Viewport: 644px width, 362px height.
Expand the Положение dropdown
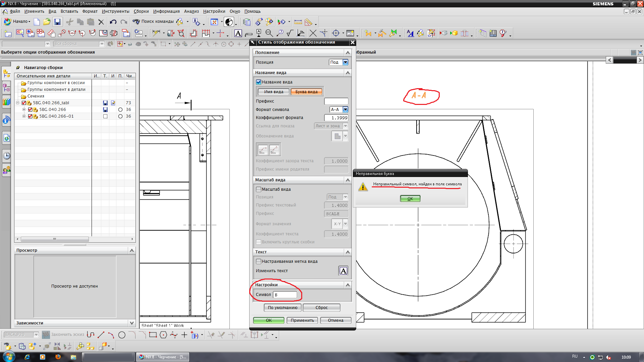point(348,52)
